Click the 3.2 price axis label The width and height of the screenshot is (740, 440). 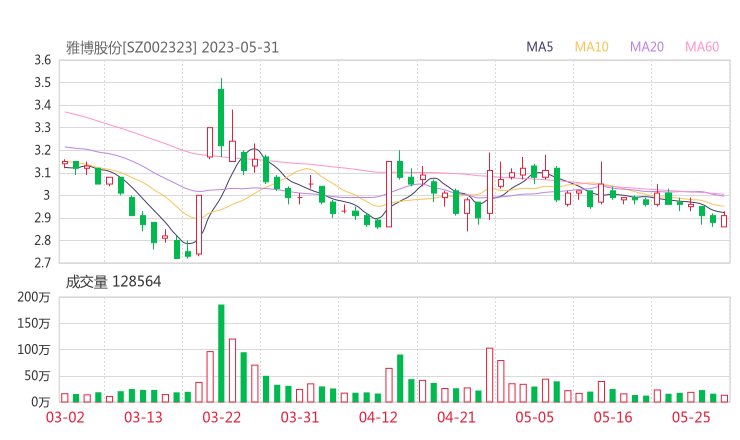click(42, 150)
